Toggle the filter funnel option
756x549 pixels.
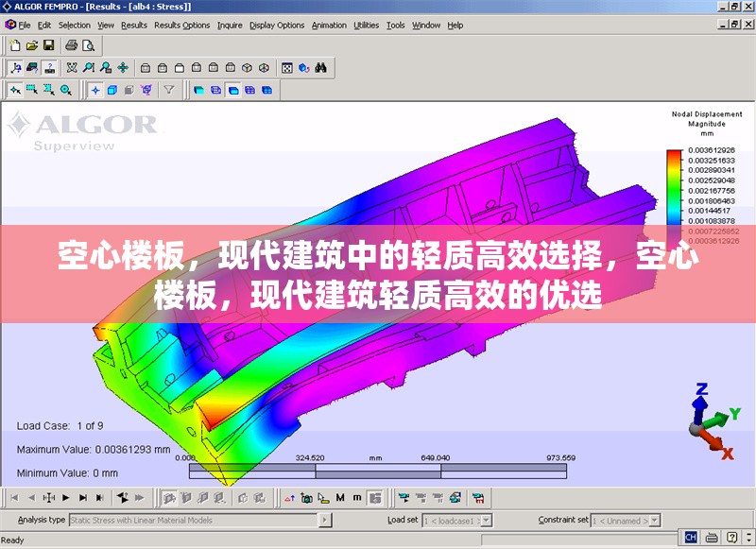pyautogui.click(x=167, y=89)
